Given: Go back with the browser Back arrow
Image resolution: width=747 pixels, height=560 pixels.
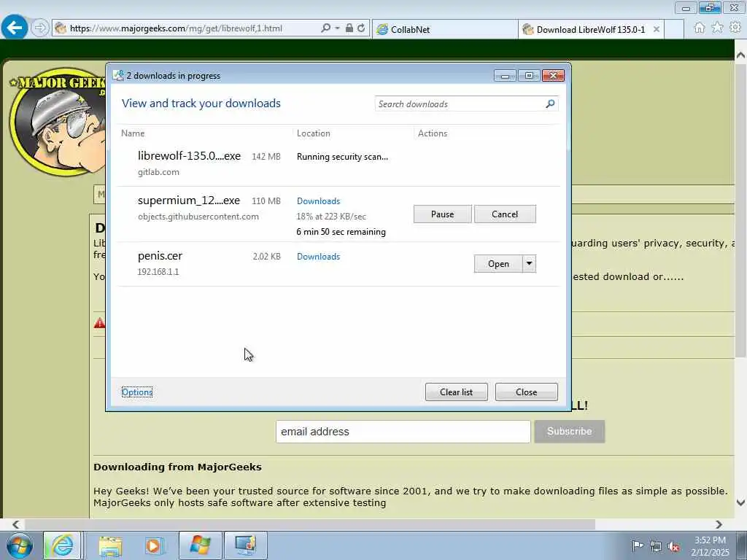Looking at the screenshot, I should click(15, 28).
